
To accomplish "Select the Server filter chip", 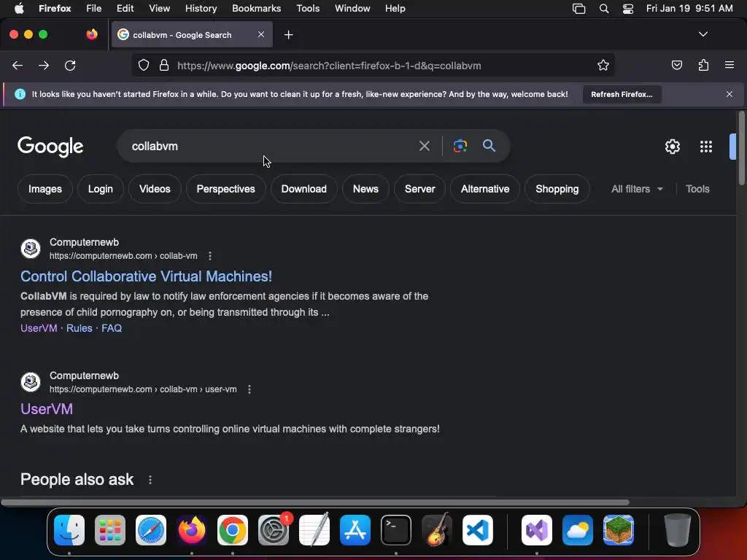I will point(419,189).
